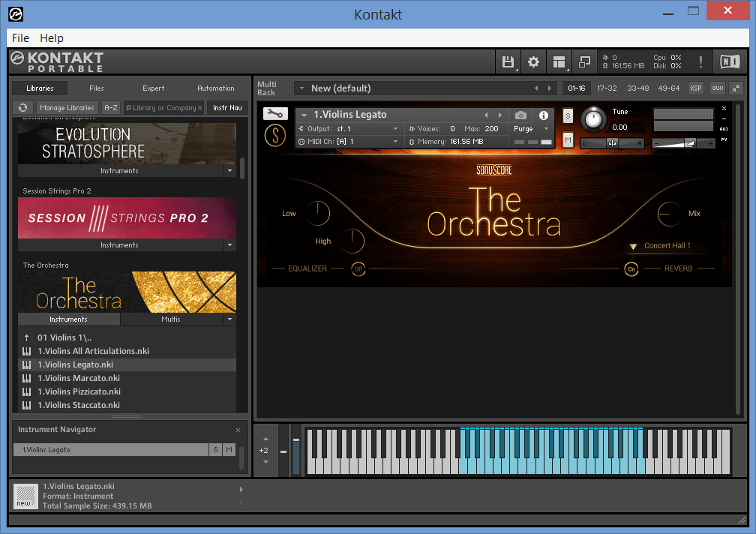The height and width of the screenshot is (534, 756).
Task: Click the Sonuscore S logo icon
Action: (275, 136)
